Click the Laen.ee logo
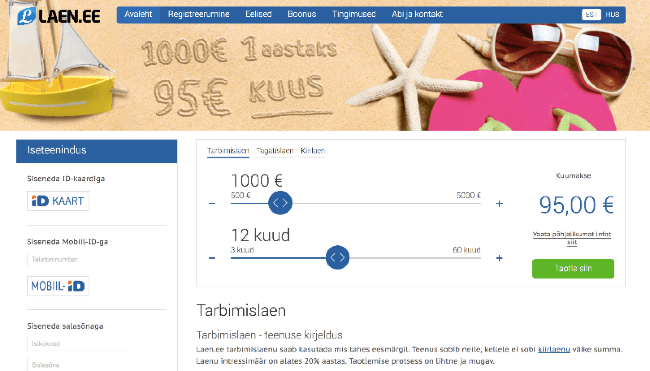Image resolution: width=650 pixels, height=371 pixels. point(59,16)
